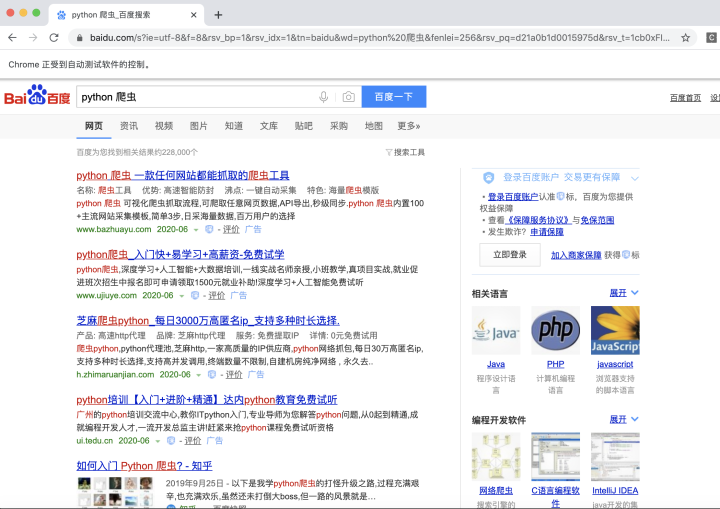The height and width of the screenshot is (509, 720).
Task: Go back with the browser back arrow
Action: pyautogui.click(x=12, y=38)
